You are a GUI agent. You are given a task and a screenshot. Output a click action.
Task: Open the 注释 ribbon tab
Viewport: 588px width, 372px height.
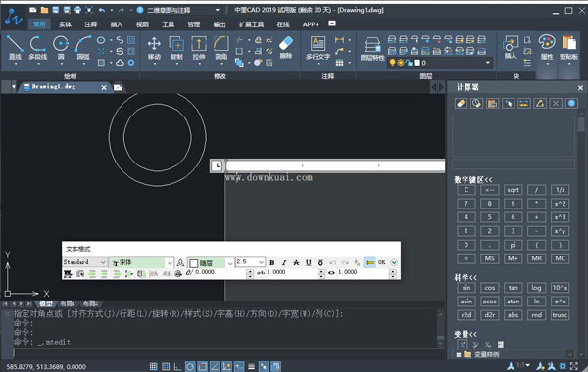91,24
